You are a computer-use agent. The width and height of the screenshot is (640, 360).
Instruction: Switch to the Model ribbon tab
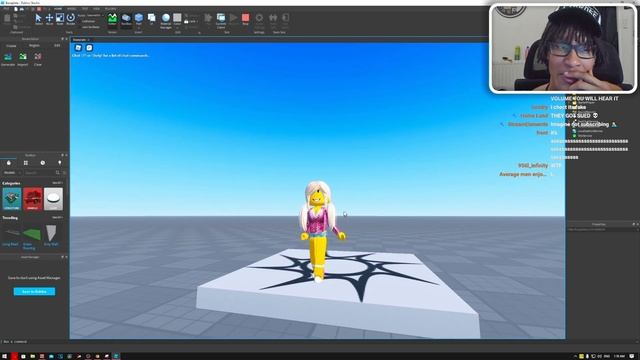click(71, 9)
